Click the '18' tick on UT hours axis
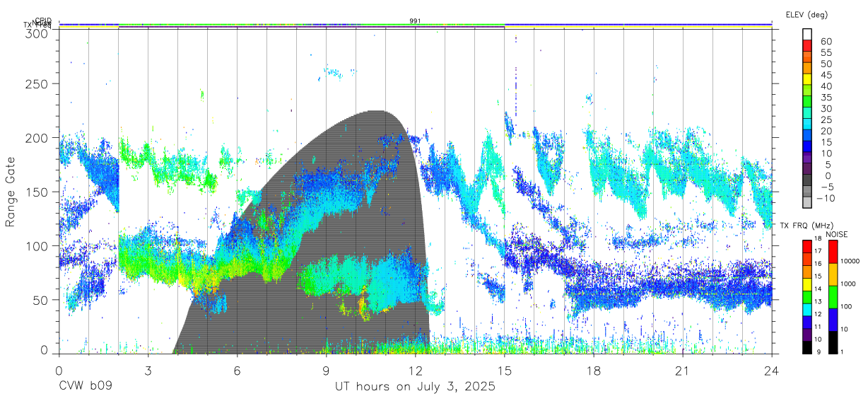The height and width of the screenshot is (401, 868). pos(593,371)
